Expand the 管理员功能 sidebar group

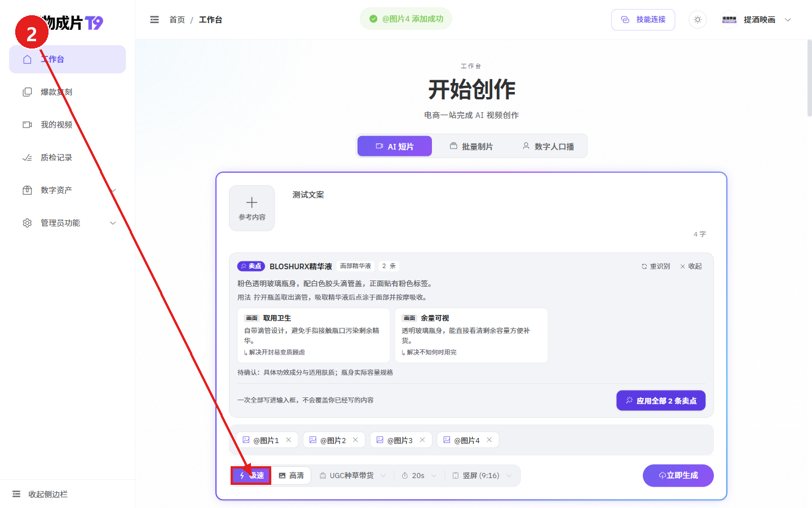coord(68,223)
